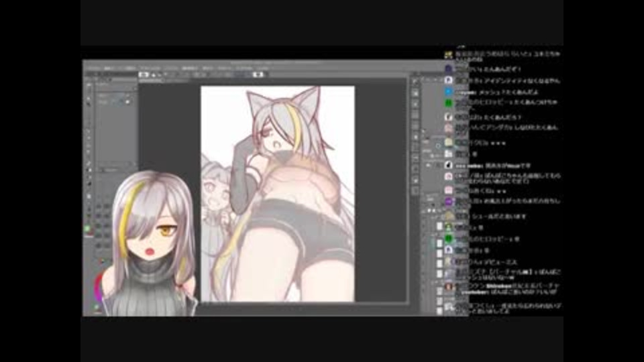The height and width of the screenshot is (362, 644).
Task: Click the white command bar button at right end
Action: 258,74
